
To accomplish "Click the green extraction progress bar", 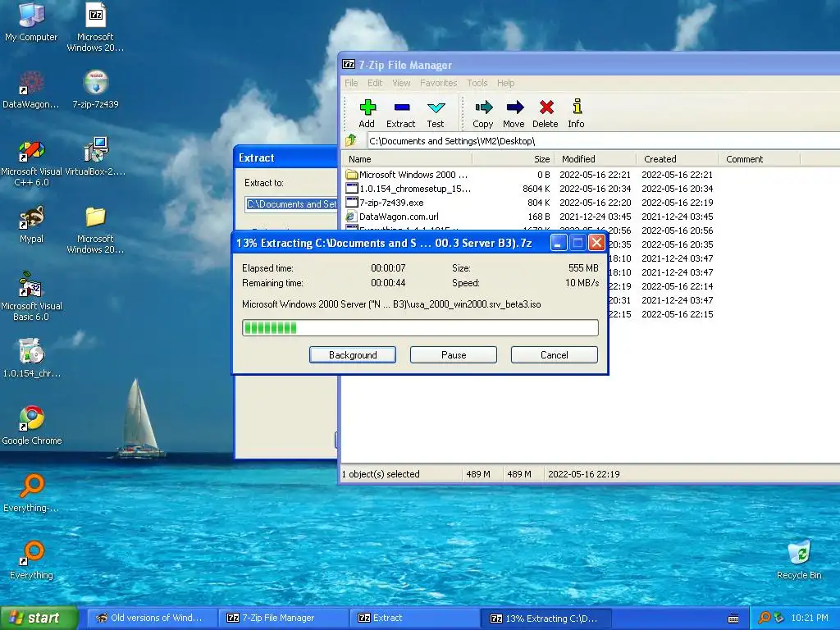I will (421, 327).
